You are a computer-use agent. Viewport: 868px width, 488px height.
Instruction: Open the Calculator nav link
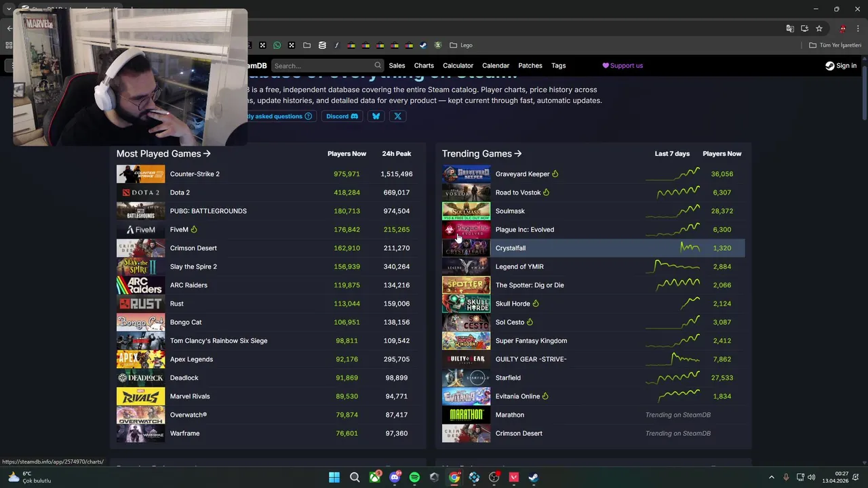458,66
